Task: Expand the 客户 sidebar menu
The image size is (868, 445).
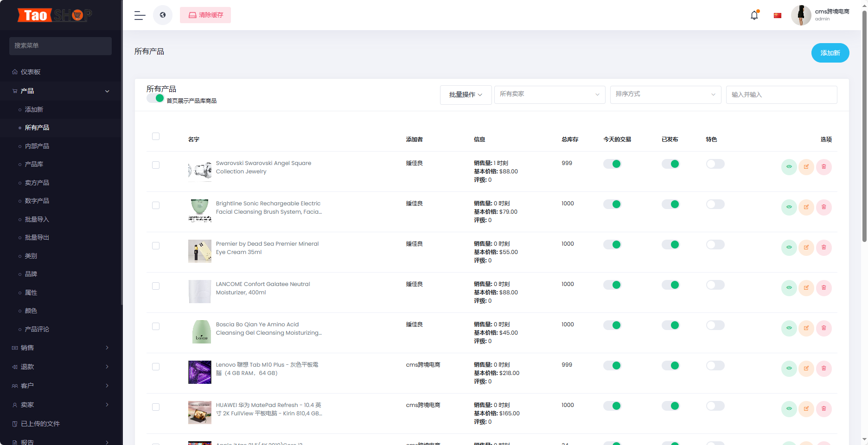Action: pyautogui.click(x=61, y=386)
